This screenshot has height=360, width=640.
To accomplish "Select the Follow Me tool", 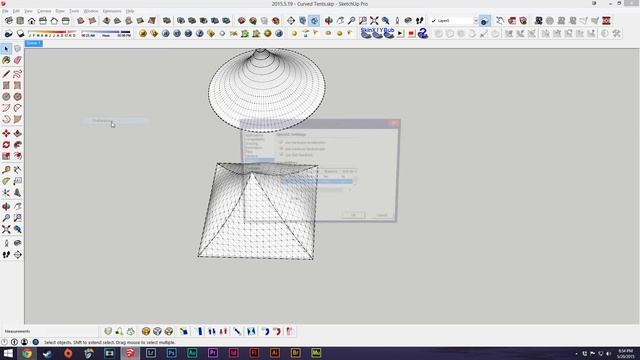I will (x=18, y=145).
